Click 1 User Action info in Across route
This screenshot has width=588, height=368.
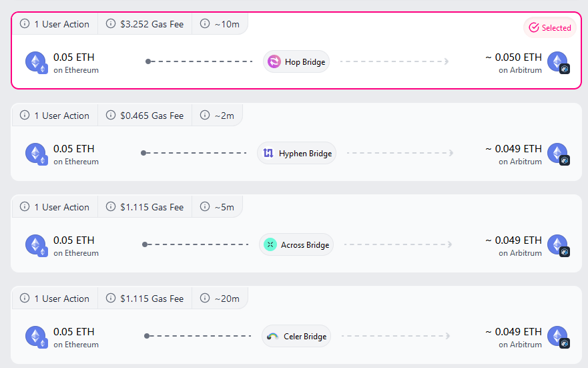tap(55, 206)
